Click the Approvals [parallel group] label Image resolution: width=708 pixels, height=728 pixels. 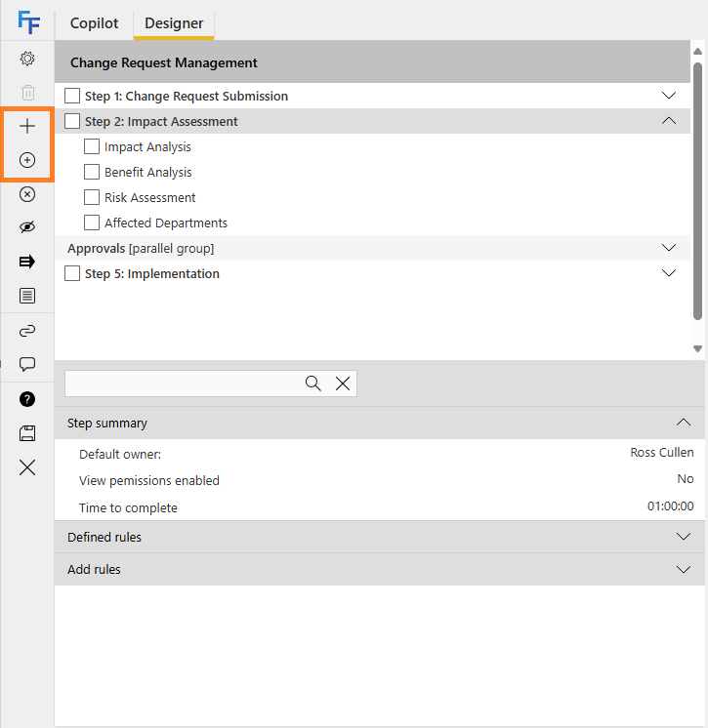(x=141, y=249)
